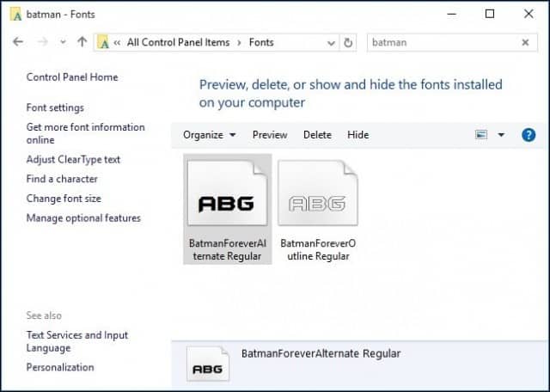This screenshot has width=550, height=392.
Task: Open the Organize menu
Action: point(210,135)
